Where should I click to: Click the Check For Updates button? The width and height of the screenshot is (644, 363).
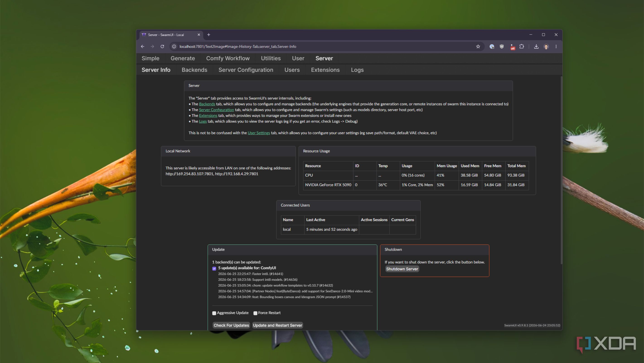(231, 325)
